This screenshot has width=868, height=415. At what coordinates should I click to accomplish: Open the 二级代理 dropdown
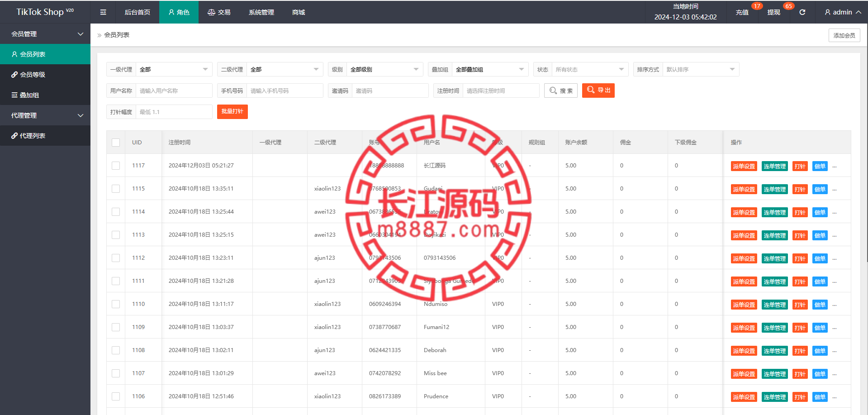coord(285,69)
